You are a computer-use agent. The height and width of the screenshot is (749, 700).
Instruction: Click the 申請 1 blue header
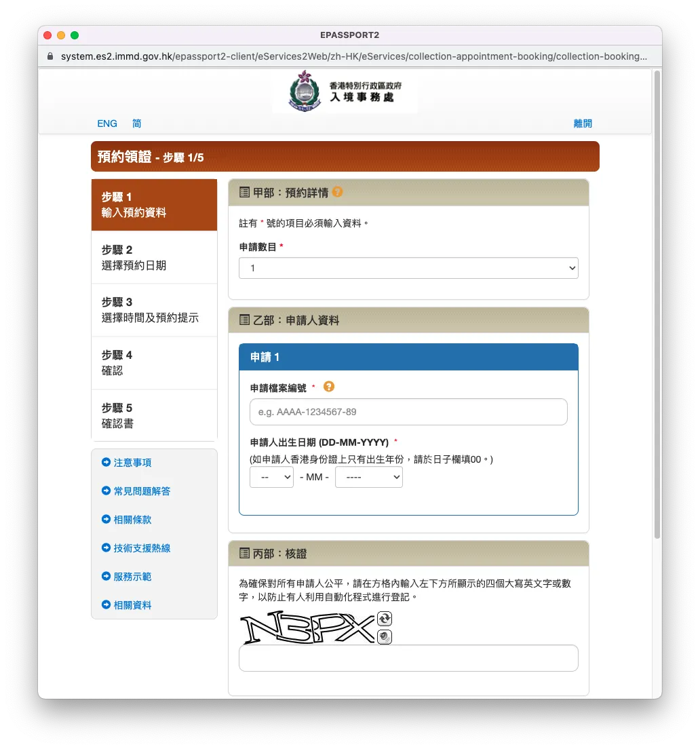(x=408, y=357)
